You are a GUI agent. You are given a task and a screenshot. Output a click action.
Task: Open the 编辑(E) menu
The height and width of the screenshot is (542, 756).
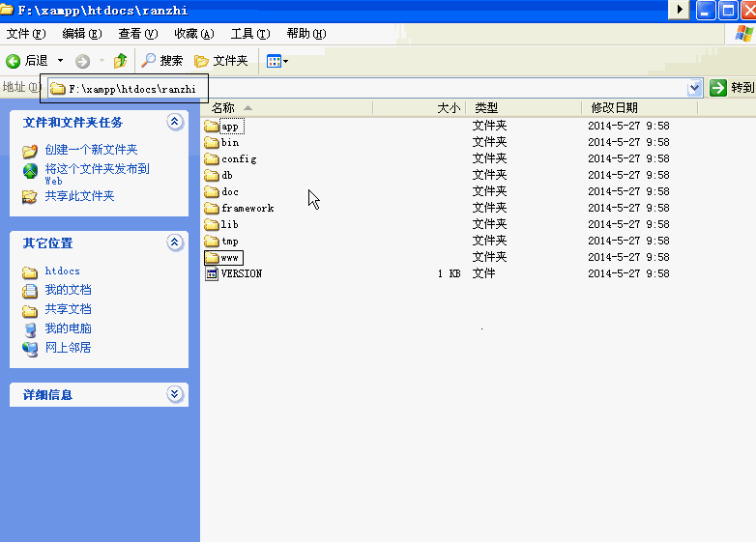coord(82,34)
